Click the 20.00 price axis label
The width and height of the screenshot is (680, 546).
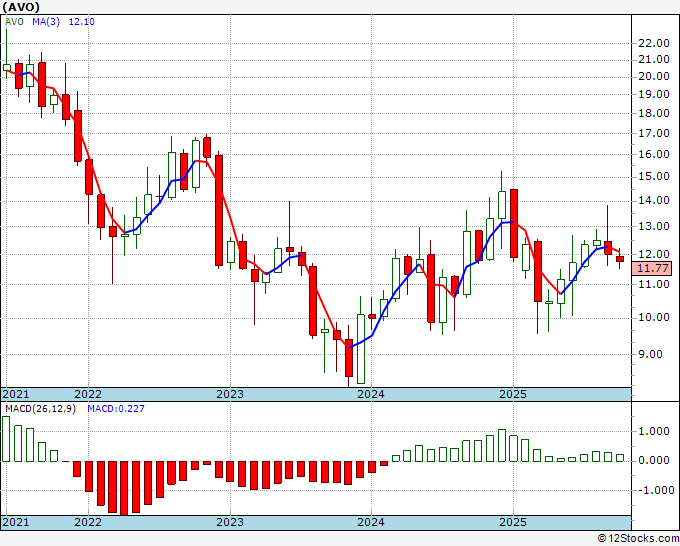click(654, 76)
